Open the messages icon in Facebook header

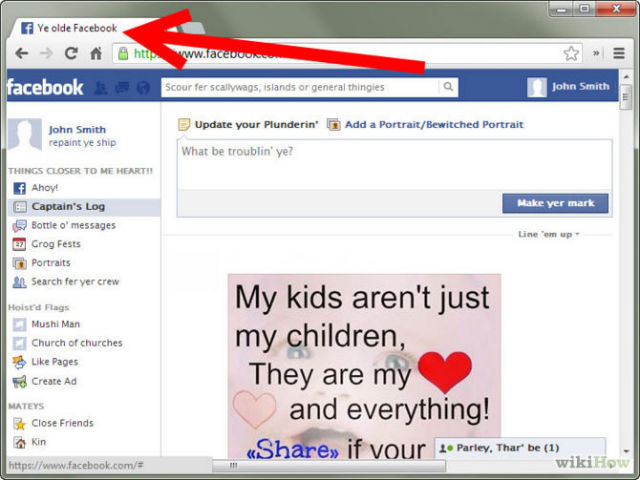[x=121, y=88]
